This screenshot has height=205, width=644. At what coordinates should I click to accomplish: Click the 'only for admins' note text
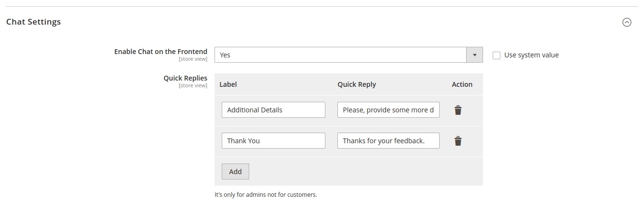pos(266,195)
